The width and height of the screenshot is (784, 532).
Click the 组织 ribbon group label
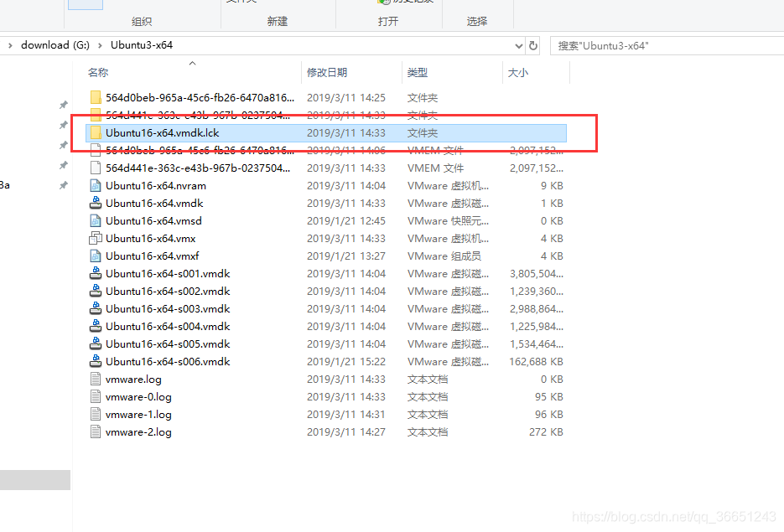(142, 21)
